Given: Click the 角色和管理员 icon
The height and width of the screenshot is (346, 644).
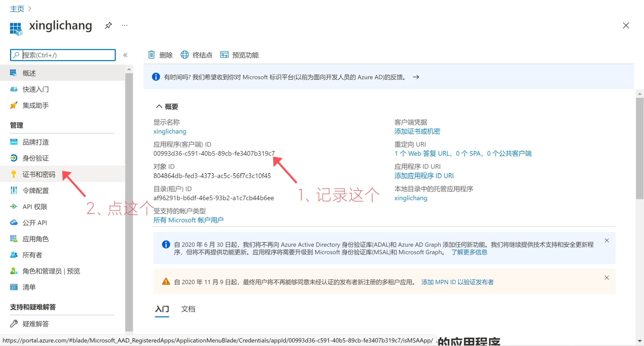Looking at the screenshot, I should (14, 271).
